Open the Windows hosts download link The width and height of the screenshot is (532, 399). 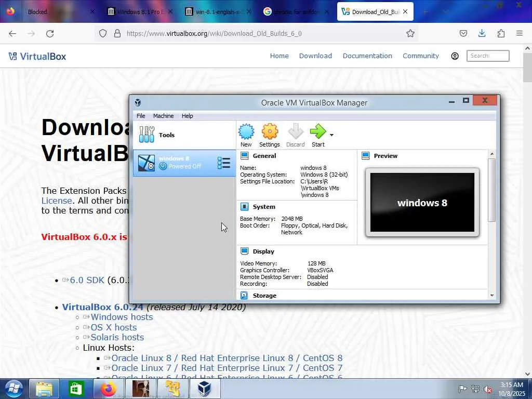pos(122,317)
